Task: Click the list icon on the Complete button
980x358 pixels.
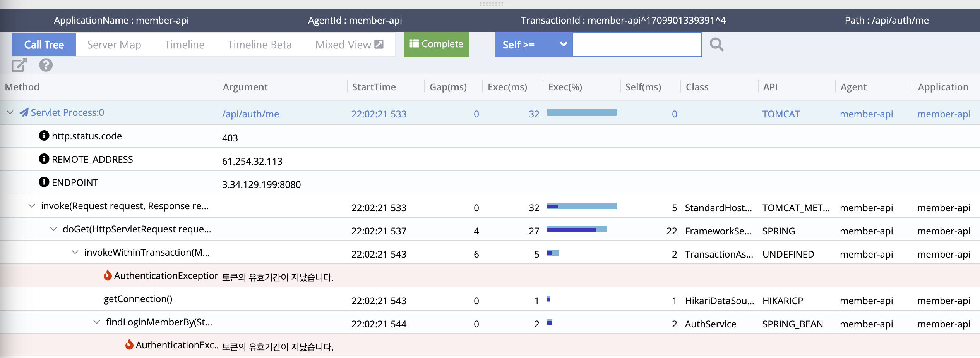Action: click(414, 44)
